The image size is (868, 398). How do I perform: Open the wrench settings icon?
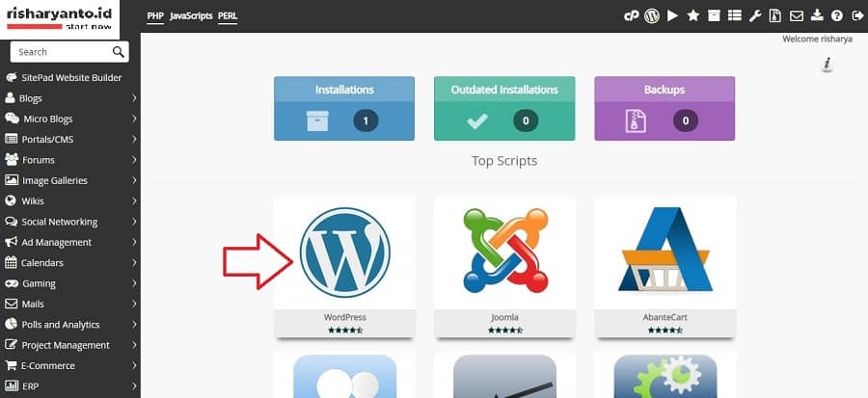755,16
